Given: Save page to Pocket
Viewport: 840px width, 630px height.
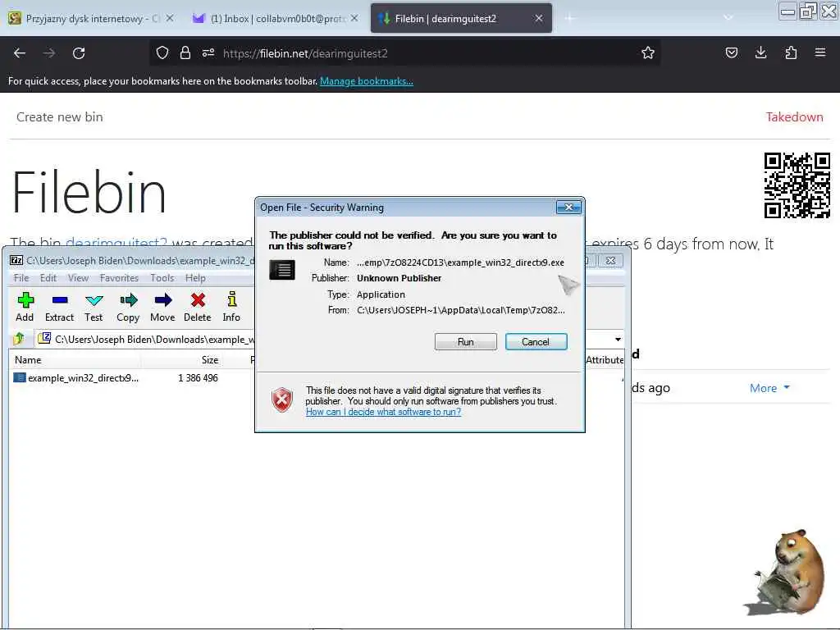Looking at the screenshot, I should 731,52.
